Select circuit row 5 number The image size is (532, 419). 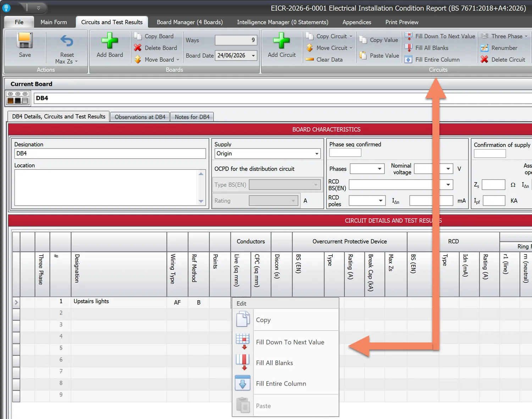pos(61,348)
